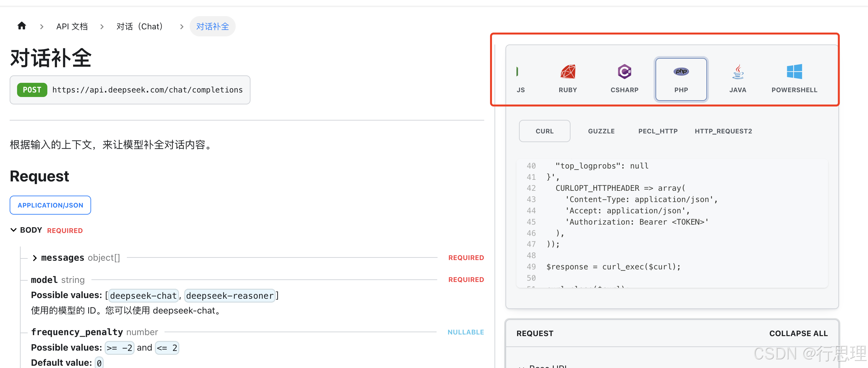Screen dimensions: 868x368
Task: Click the APPLICATION/JSON content type button
Action: (50, 205)
